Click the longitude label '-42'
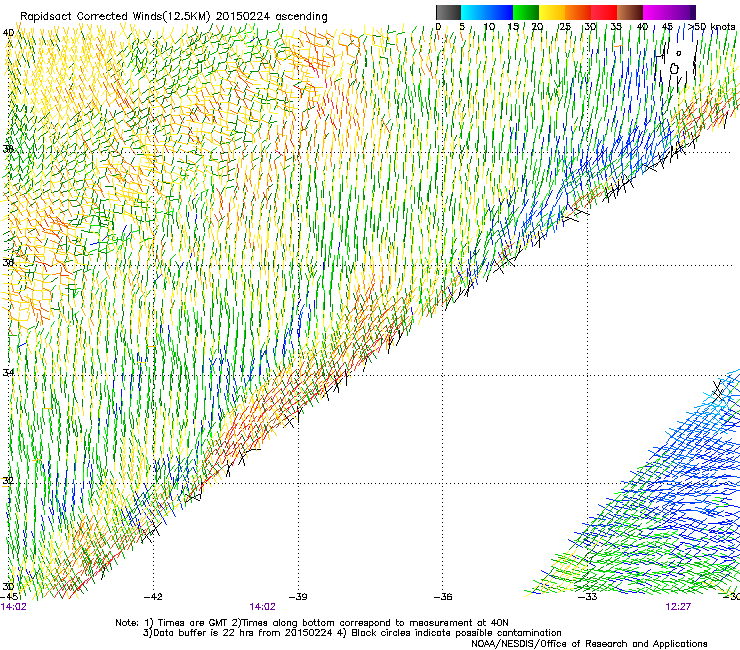740x650 pixels. click(153, 596)
